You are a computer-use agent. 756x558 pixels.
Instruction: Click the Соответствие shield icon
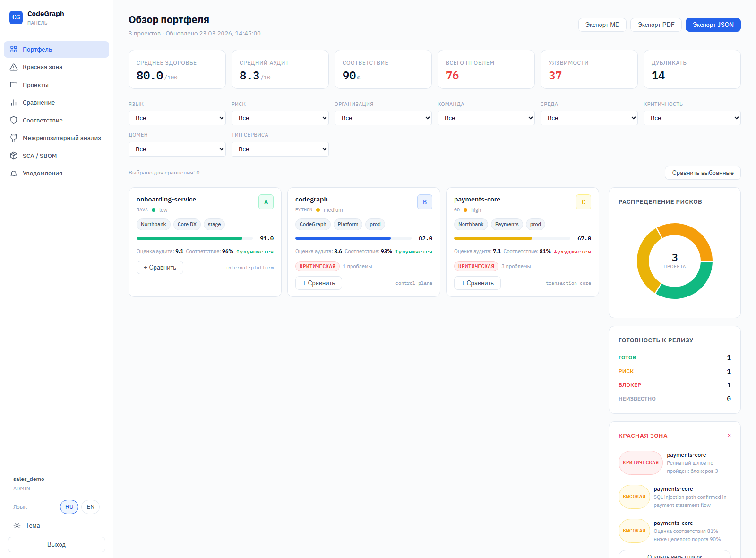tap(14, 121)
